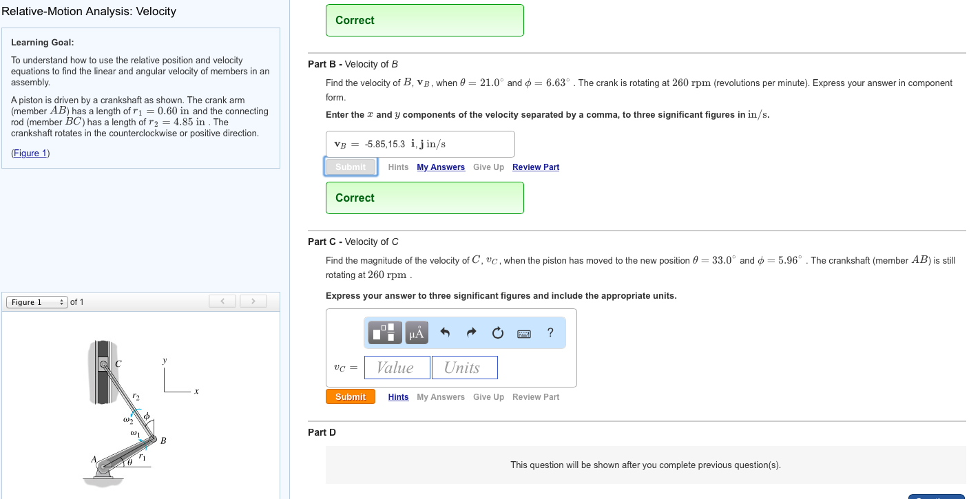The height and width of the screenshot is (499, 980).
Task: Open the Figure 1 selector dropdown
Action: pos(37,301)
